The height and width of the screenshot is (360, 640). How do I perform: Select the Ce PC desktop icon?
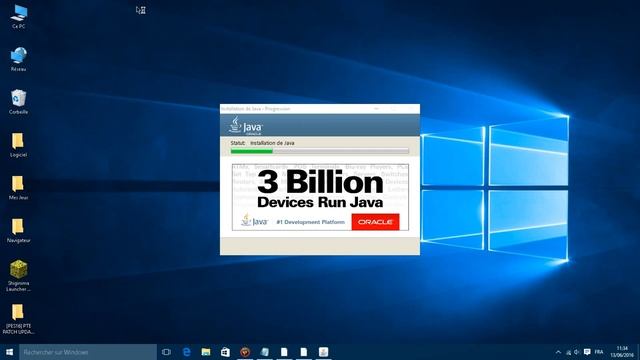pos(18,17)
